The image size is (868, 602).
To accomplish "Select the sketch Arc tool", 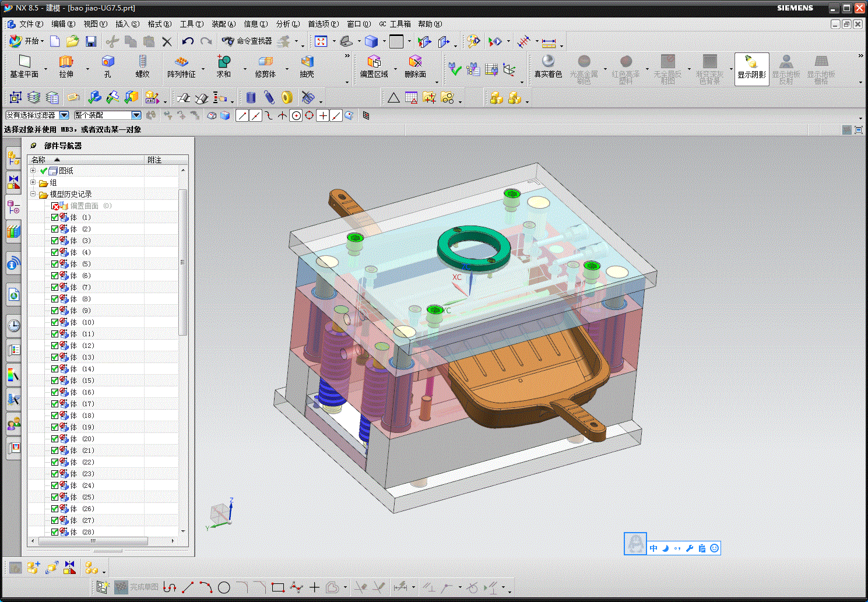I will pyautogui.click(x=206, y=587).
